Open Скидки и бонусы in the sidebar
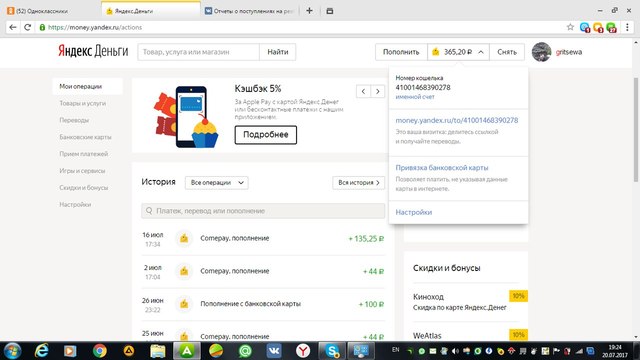Image resolution: width=640 pixels, height=360 pixels. click(84, 188)
